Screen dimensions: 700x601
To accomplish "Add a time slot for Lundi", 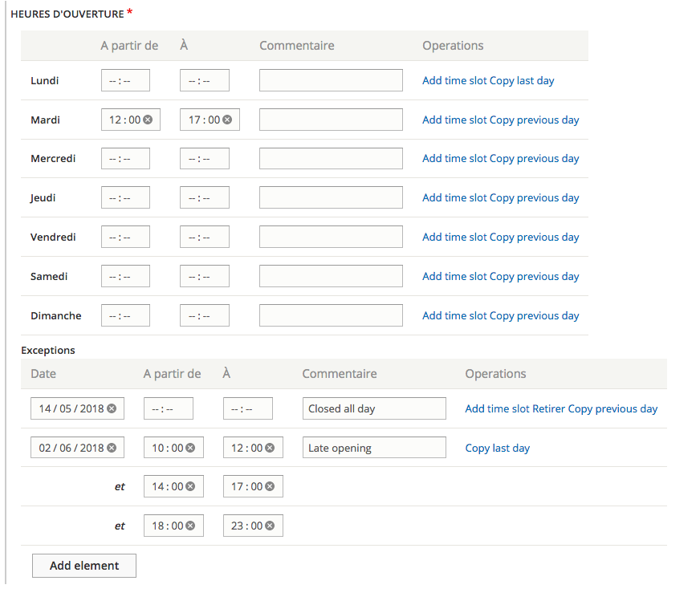I will pyautogui.click(x=454, y=81).
